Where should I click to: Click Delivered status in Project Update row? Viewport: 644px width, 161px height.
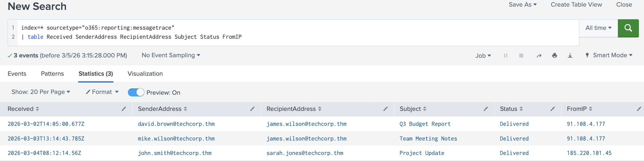[x=514, y=153]
